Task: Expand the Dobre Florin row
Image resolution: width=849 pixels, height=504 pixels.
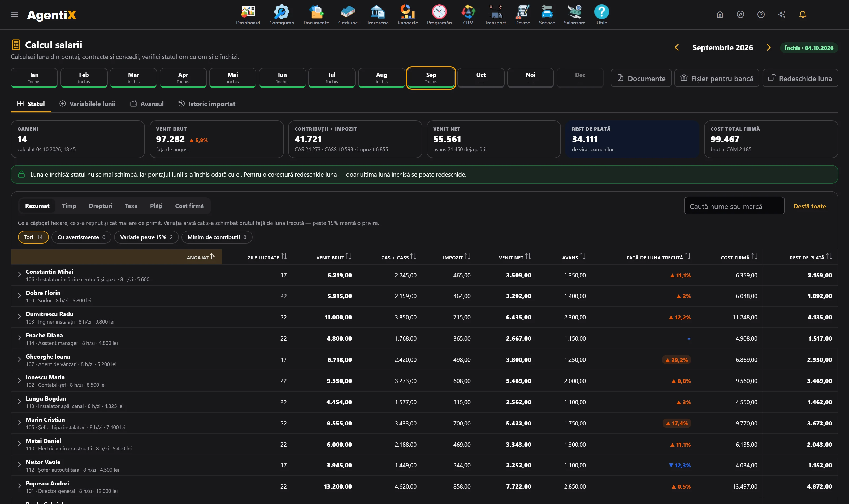Action: [19, 296]
